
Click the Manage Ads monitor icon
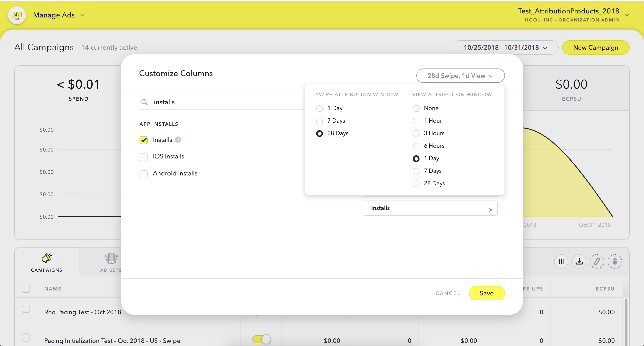[17, 15]
